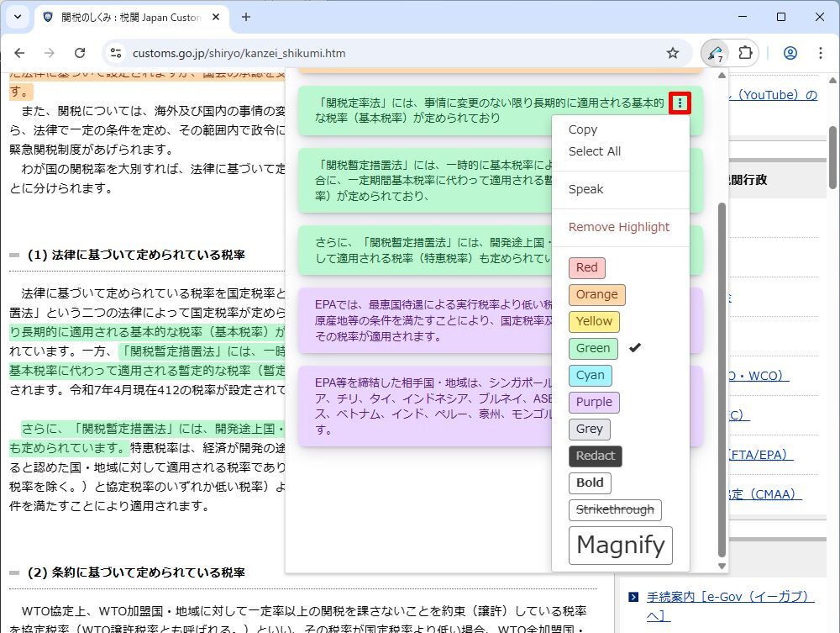The image size is (840, 633).
Task: Click the highlighter extension icon in toolbar
Action: 716,53
